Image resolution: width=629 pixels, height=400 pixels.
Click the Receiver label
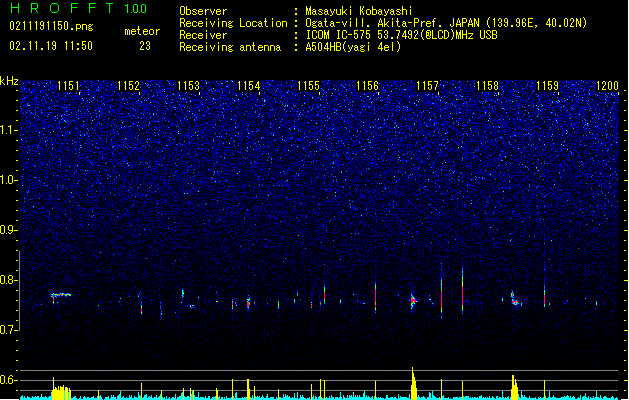(x=203, y=35)
